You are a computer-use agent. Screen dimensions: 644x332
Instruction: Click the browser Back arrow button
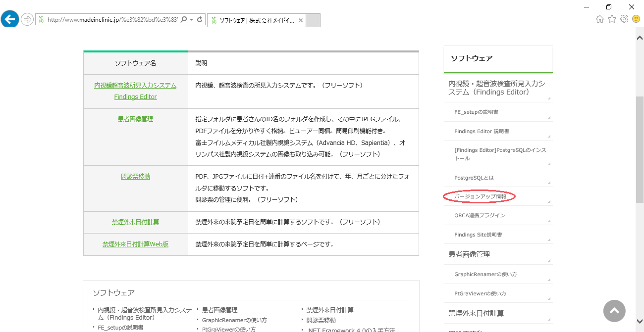coord(10,19)
